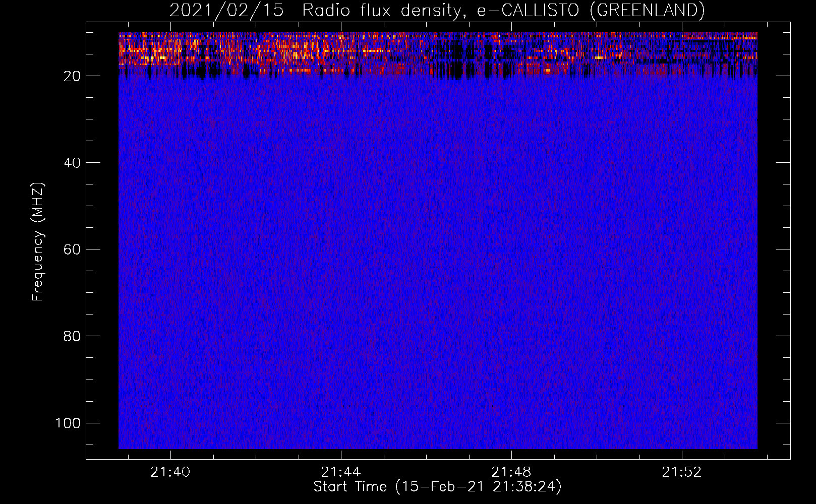816x504 pixels.
Task: Click the 60 MHz frequency tick label
Action: pos(72,249)
